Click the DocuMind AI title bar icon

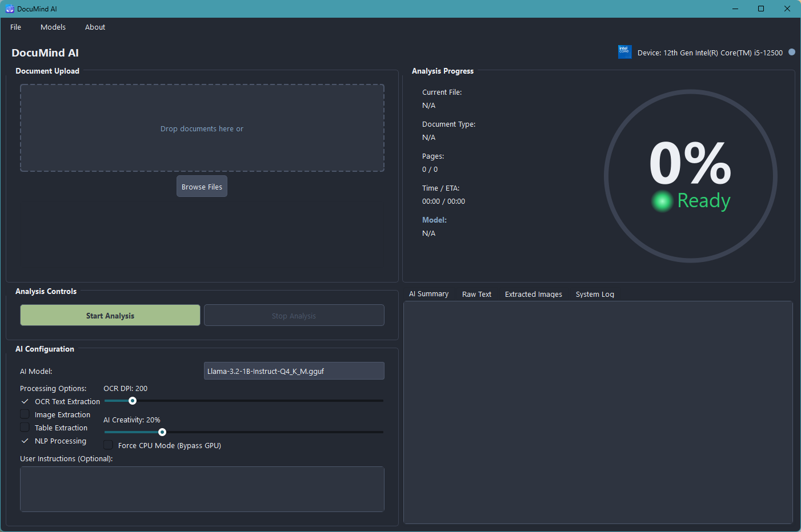9,9
